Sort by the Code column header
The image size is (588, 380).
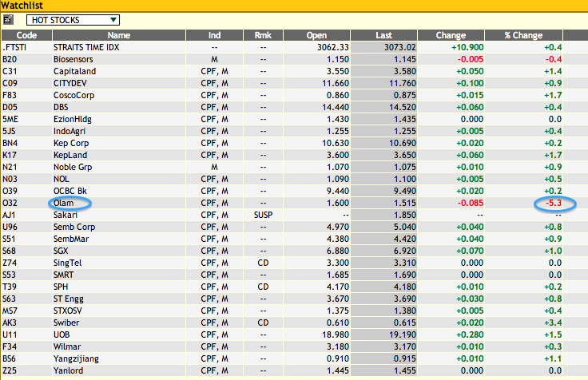point(26,35)
